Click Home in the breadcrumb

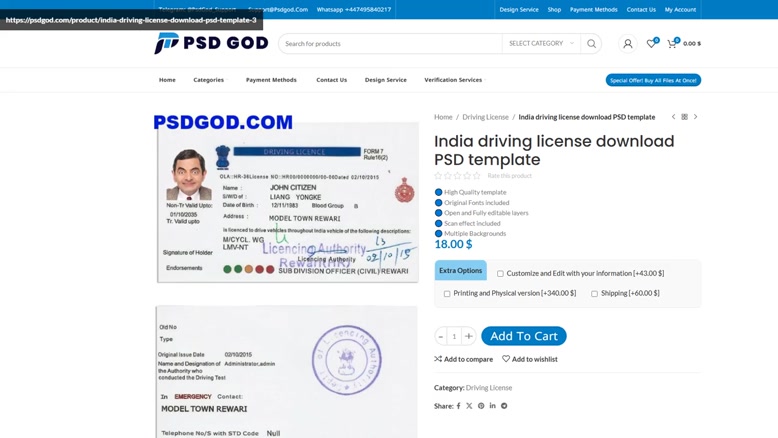click(x=443, y=117)
